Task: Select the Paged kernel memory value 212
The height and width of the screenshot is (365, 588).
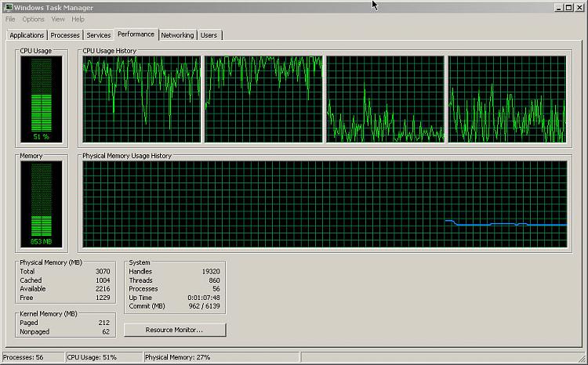Action: click(x=103, y=323)
